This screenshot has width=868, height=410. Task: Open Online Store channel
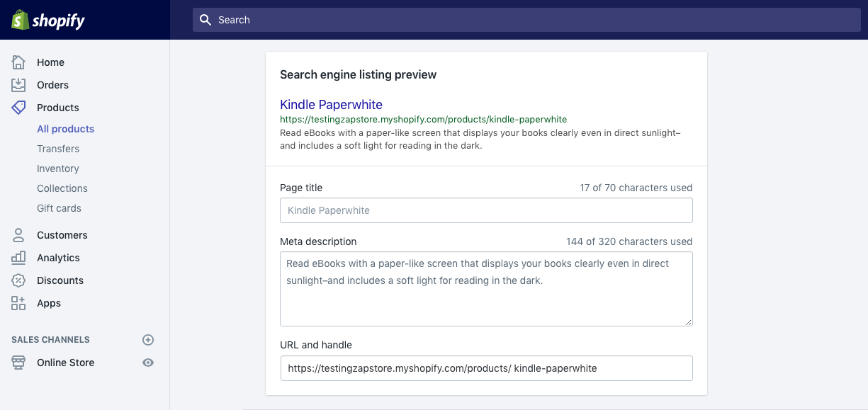[x=65, y=363]
